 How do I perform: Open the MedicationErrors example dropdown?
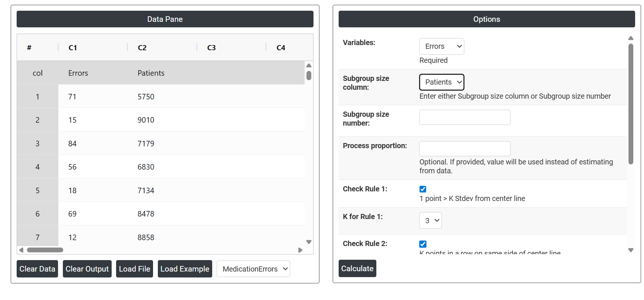(x=253, y=269)
